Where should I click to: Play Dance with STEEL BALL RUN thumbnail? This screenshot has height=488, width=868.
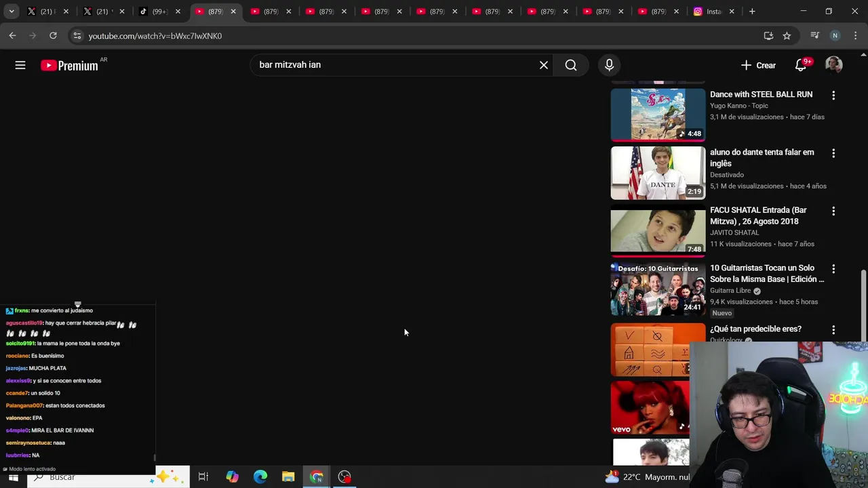(x=658, y=115)
